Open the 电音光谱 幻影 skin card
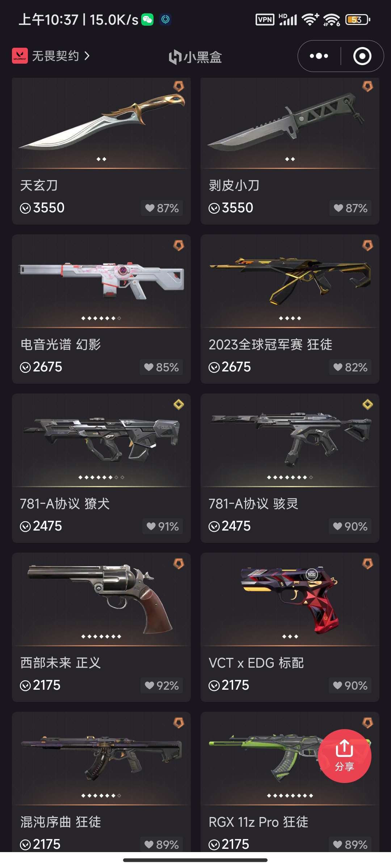391x868 pixels. click(x=101, y=309)
